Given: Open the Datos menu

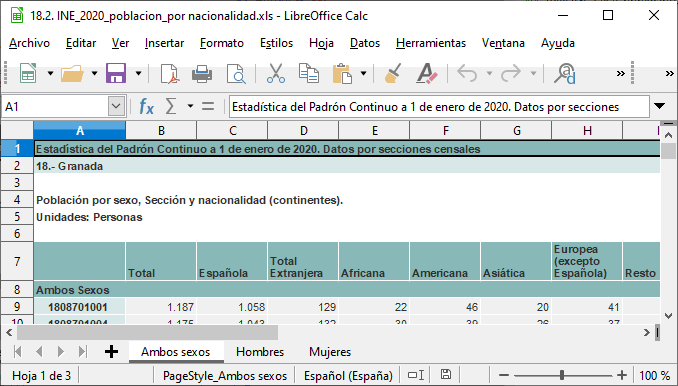Looking at the screenshot, I should tap(365, 43).
